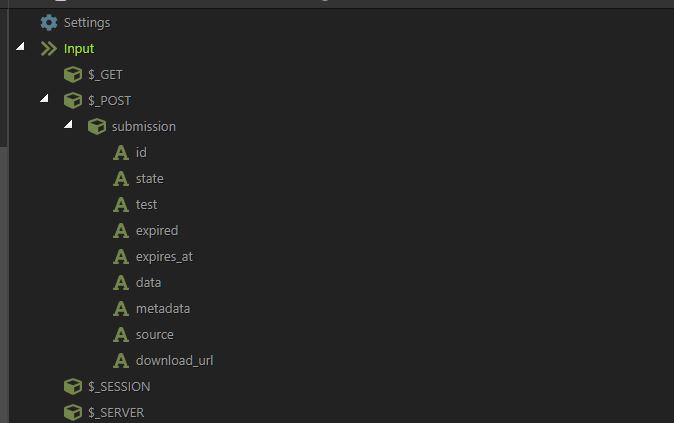Select the state field
The height and width of the screenshot is (423, 674).
149,178
